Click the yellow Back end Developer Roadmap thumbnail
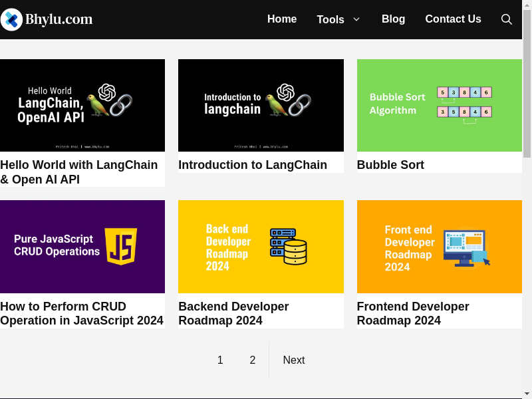Image resolution: width=532 pixels, height=399 pixels. [x=261, y=246]
